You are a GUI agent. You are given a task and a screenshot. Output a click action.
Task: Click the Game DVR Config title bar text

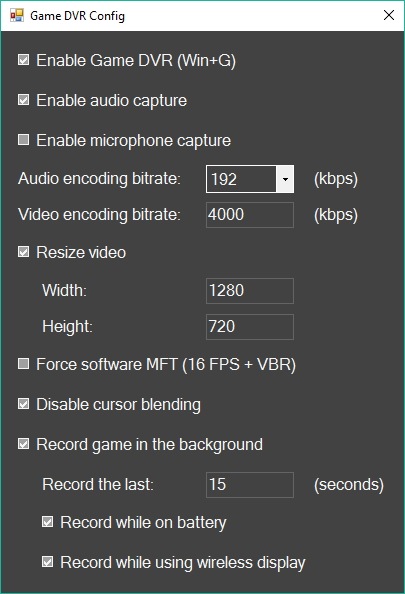click(x=77, y=16)
